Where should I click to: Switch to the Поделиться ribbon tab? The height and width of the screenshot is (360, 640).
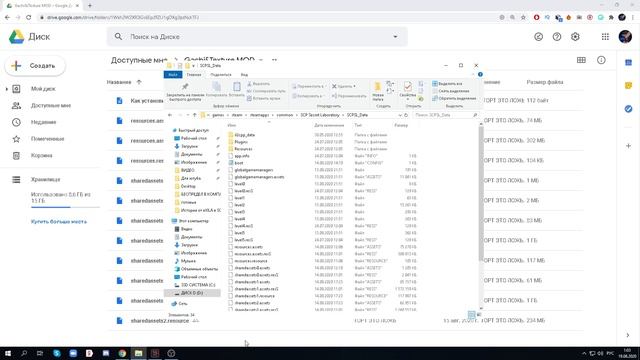point(221,75)
